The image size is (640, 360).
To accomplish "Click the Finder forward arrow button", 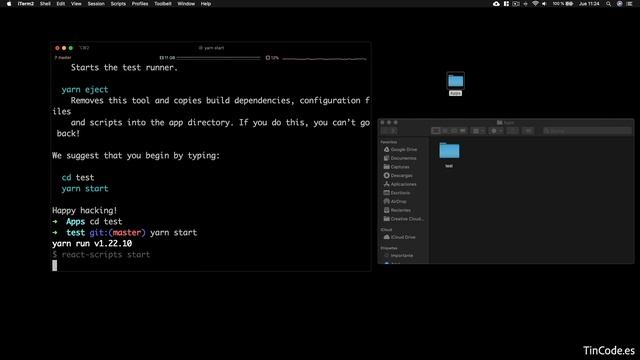I will coord(393,131).
